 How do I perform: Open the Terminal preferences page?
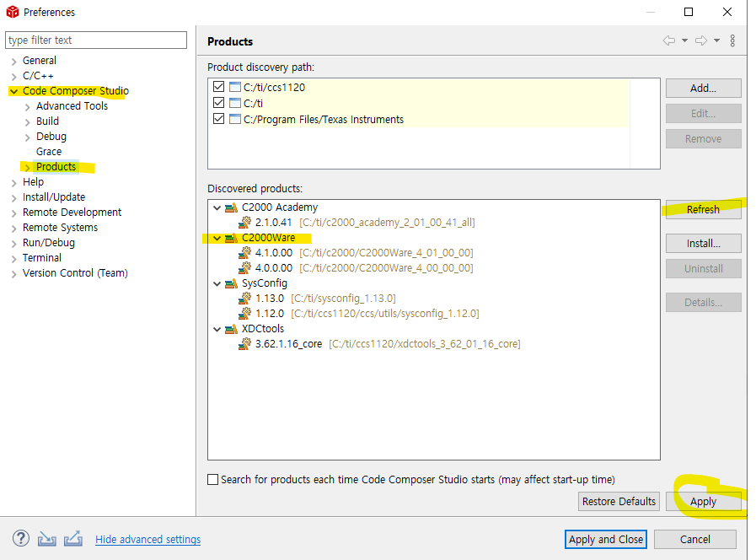point(42,257)
